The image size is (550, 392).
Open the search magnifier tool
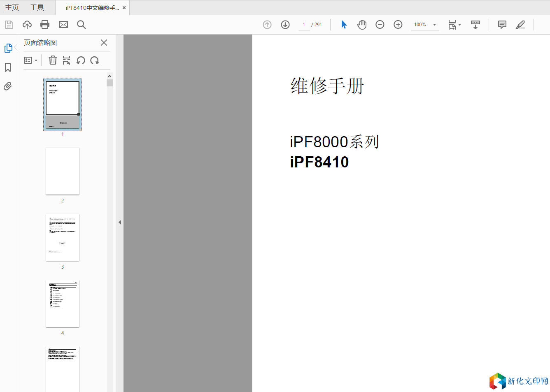[x=82, y=25]
